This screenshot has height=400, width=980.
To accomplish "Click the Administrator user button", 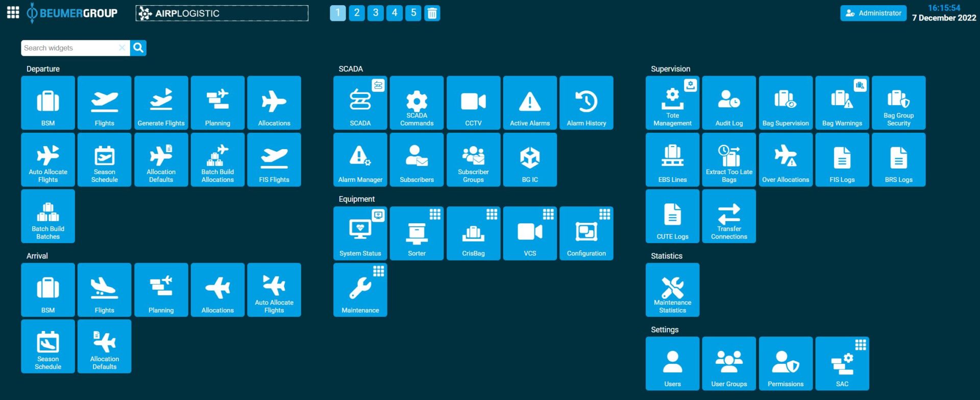I will click(873, 13).
